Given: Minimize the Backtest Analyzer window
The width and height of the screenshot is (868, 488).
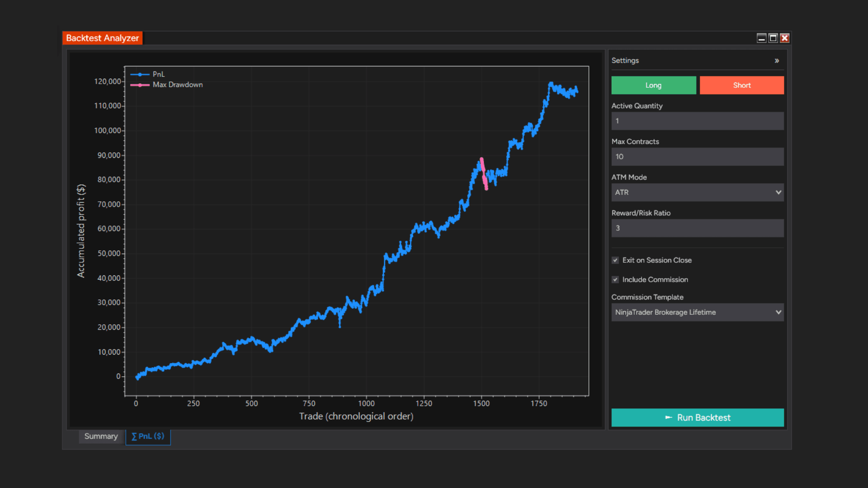Looking at the screenshot, I should pos(761,38).
